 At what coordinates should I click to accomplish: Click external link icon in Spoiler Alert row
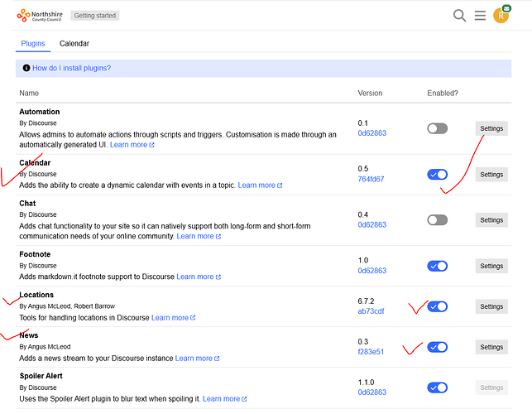tap(244, 399)
